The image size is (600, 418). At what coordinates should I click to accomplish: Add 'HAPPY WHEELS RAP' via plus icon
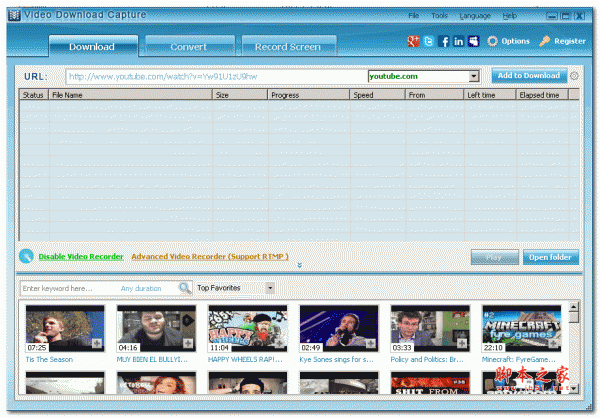point(279,343)
